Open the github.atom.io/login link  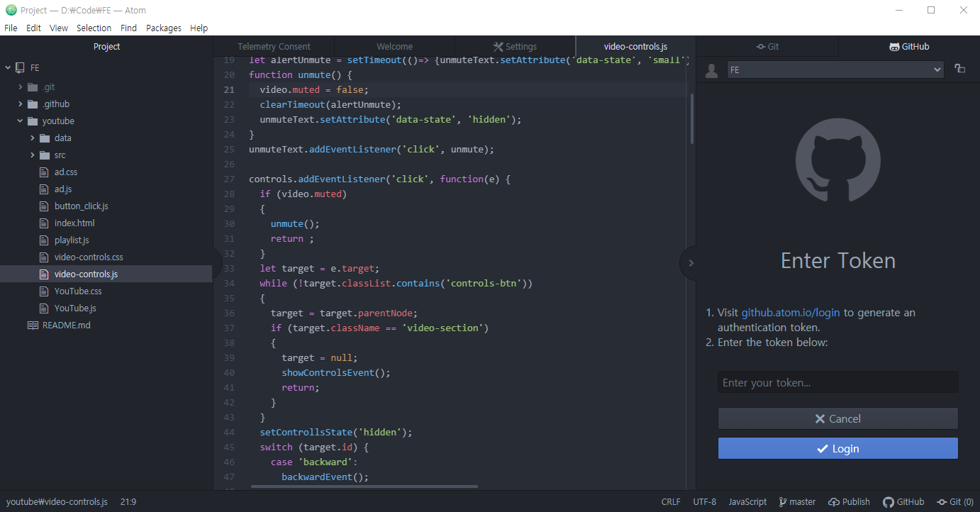(x=791, y=313)
